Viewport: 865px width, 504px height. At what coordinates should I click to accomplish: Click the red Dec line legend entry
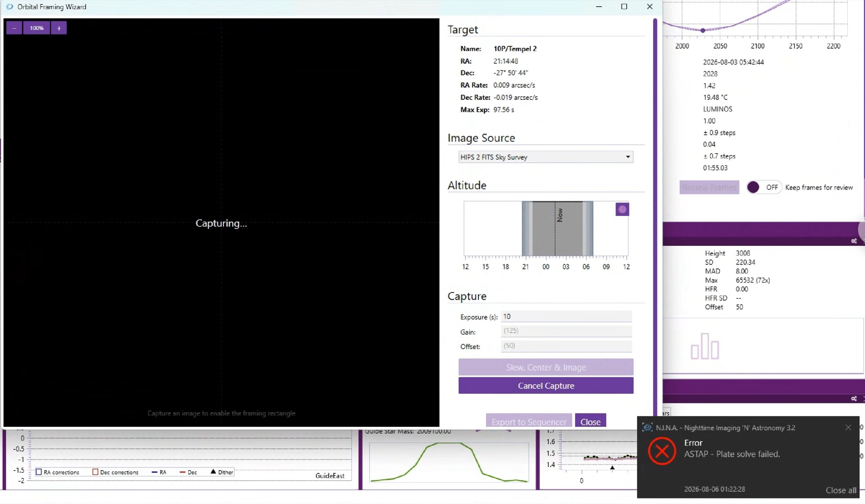(188, 472)
